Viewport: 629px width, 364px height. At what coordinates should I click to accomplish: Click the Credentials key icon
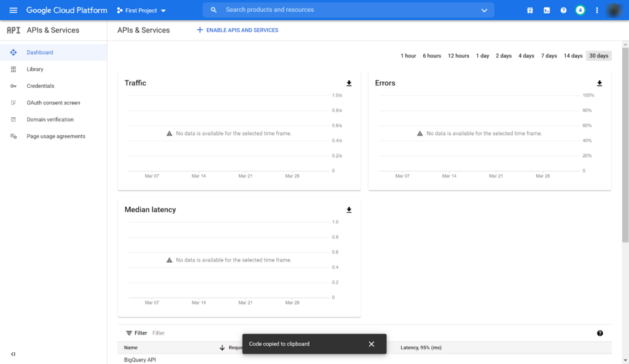point(14,86)
